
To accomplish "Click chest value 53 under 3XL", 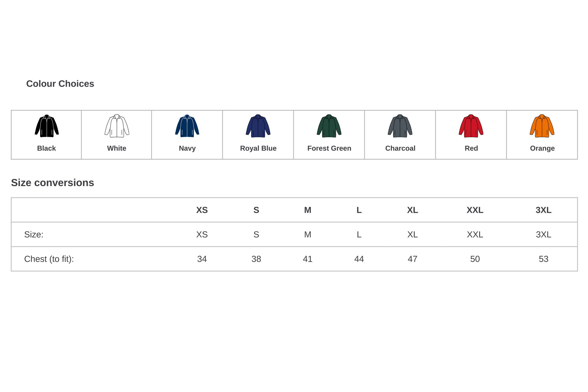I will (x=544, y=259).
